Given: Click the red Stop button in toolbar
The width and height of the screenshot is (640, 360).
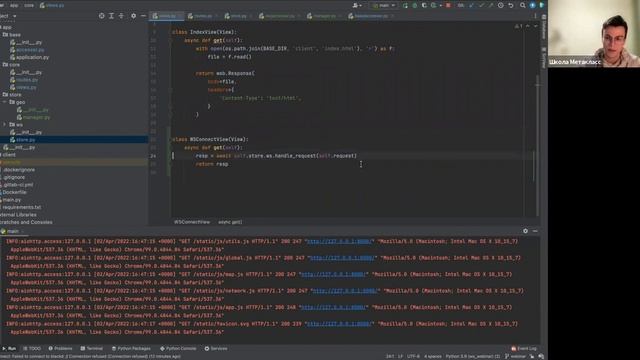Looking at the screenshot, I should pos(448,5).
